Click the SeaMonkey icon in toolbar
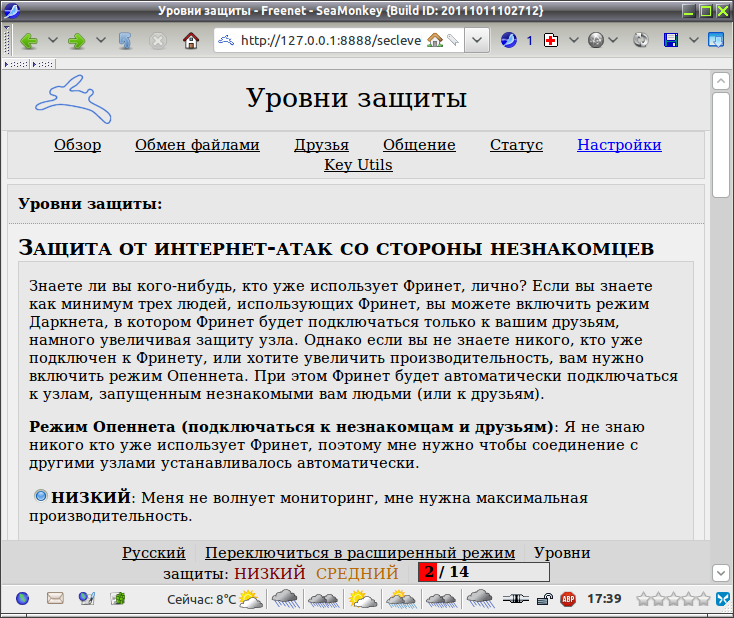The width and height of the screenshot is (734, 618). [x=509, y=40]
